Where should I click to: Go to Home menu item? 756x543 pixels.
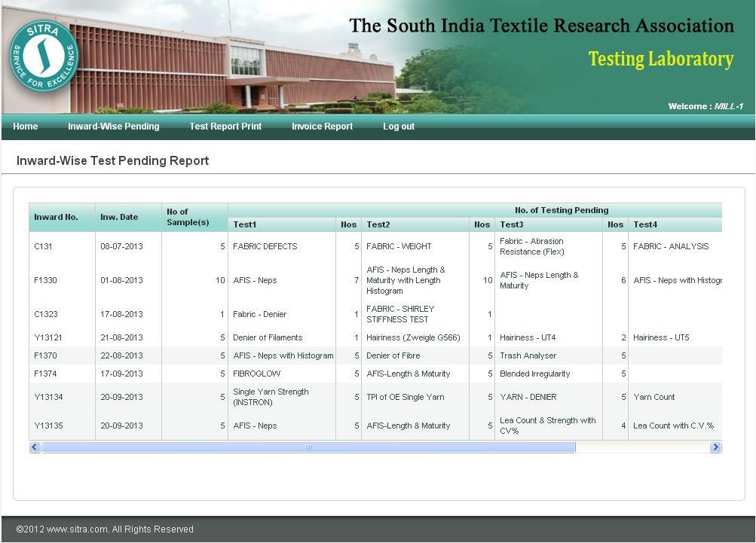(x=26, y=127)
